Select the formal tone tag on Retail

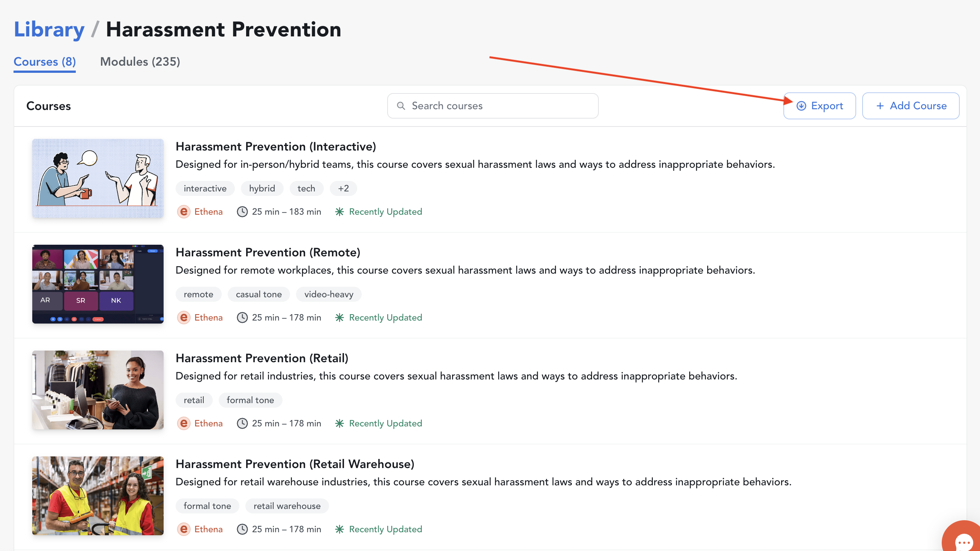click(x=250, y=400)
